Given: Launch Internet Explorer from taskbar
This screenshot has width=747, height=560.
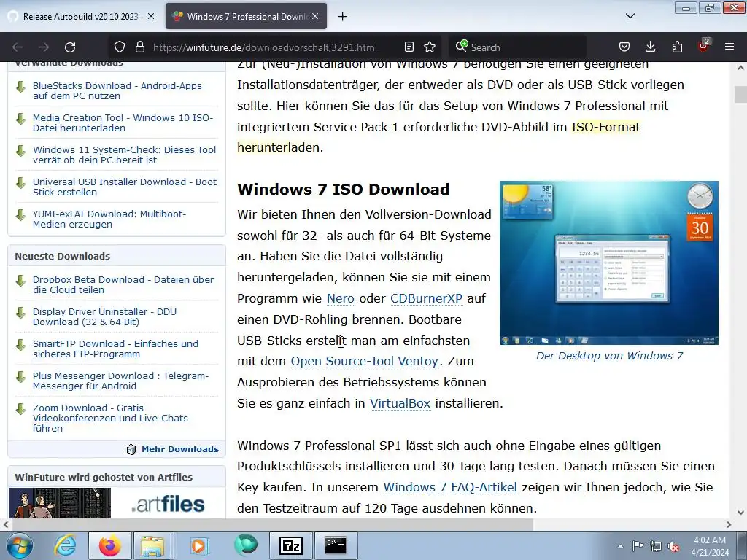Looking at the screenshot, I should [65, 545].
